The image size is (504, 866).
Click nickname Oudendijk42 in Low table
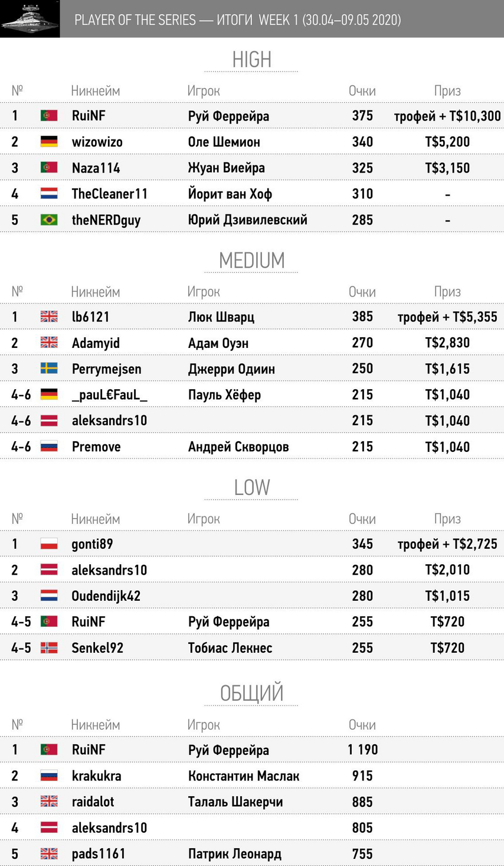[x=106, y=596]
